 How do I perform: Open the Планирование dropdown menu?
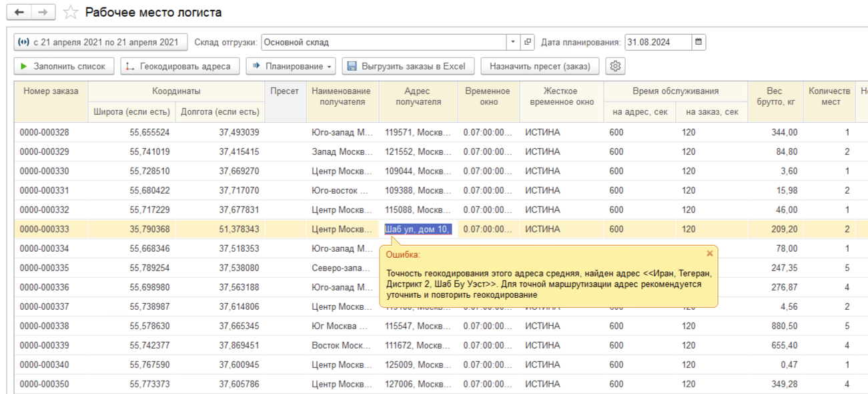tap(293, 66)
